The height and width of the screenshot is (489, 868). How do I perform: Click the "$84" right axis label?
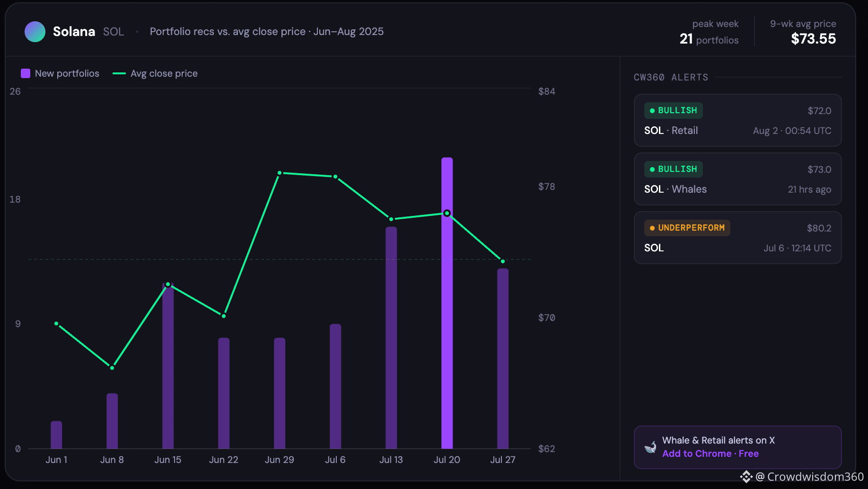click(x=547, y=91)
